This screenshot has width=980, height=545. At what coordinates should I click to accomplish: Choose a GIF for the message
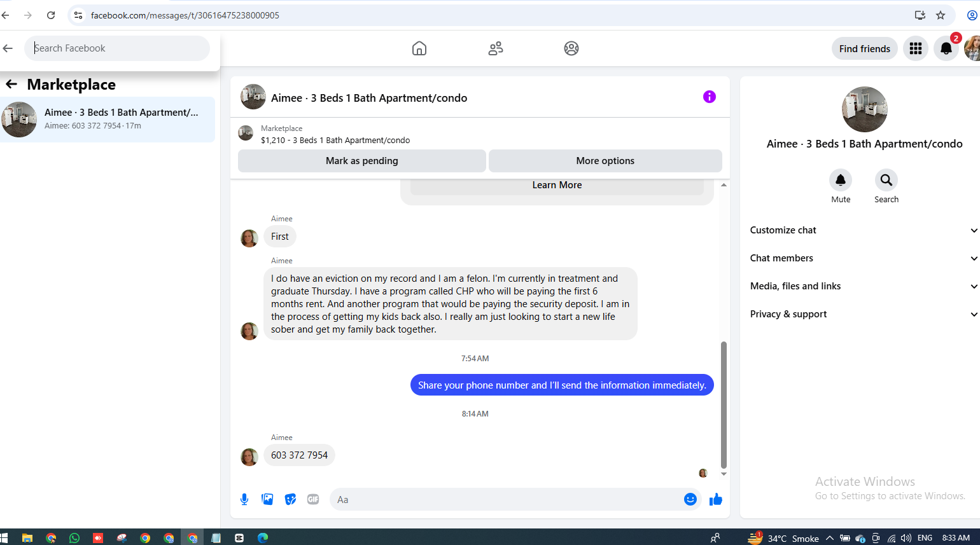[x=313, y=500]
